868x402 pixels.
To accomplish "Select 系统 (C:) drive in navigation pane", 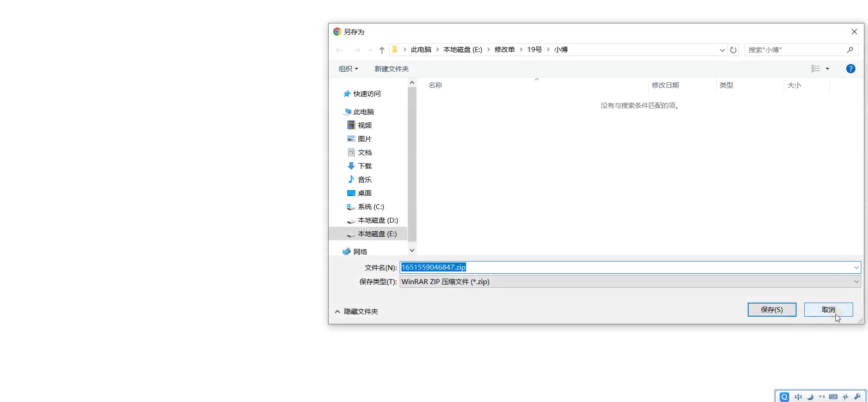I will pos(365,206).
